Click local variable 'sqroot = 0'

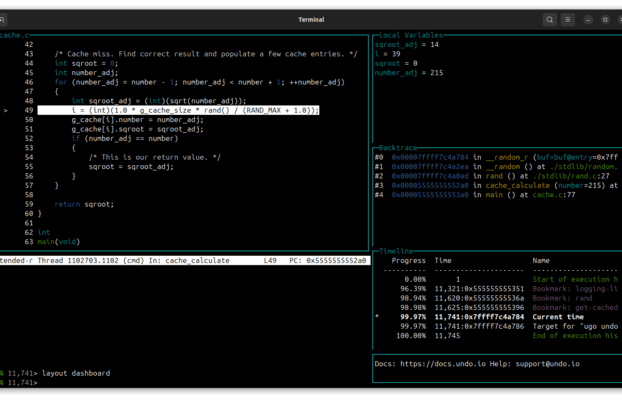click(x=396, y=63)
